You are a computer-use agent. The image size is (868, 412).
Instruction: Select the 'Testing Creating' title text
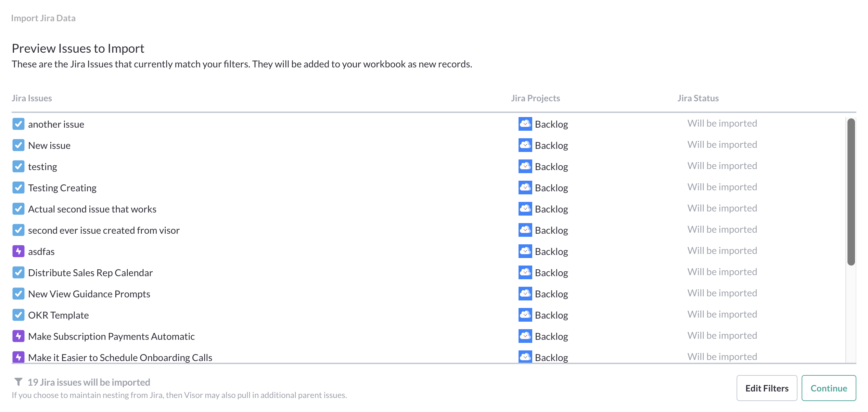tap(62, 188)
